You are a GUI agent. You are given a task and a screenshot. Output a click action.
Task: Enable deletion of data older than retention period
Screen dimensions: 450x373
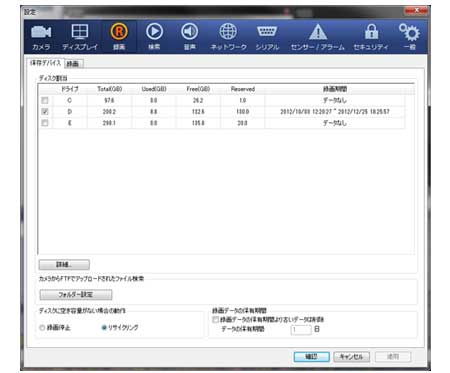[x=216, y=319]
